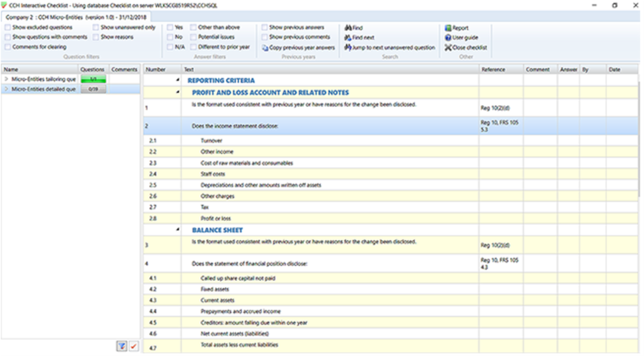Open the User guide help icon

[448, 38]
